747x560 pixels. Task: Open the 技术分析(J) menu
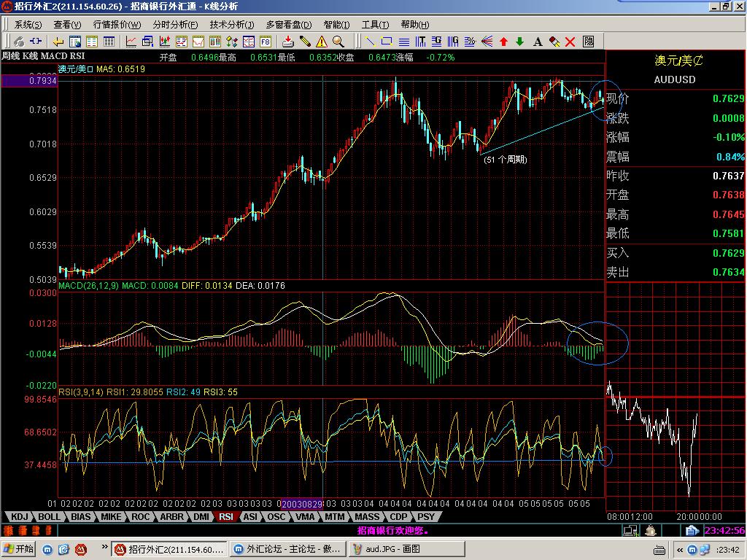point(231,24)
